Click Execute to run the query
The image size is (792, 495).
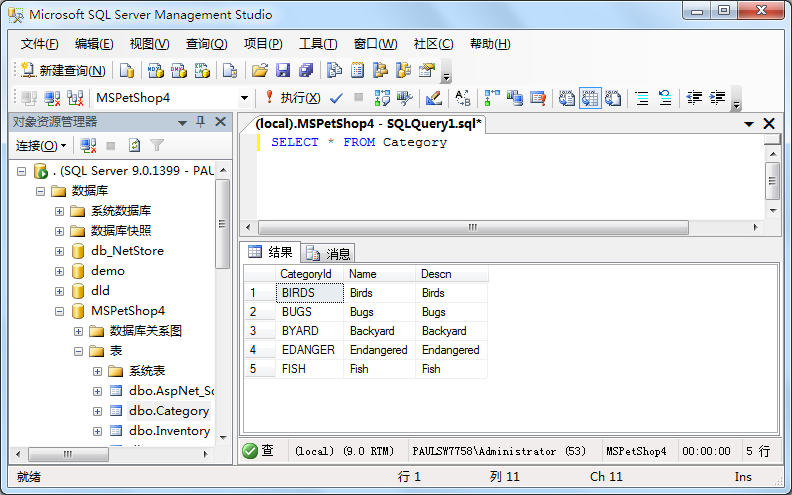(292, 98)
